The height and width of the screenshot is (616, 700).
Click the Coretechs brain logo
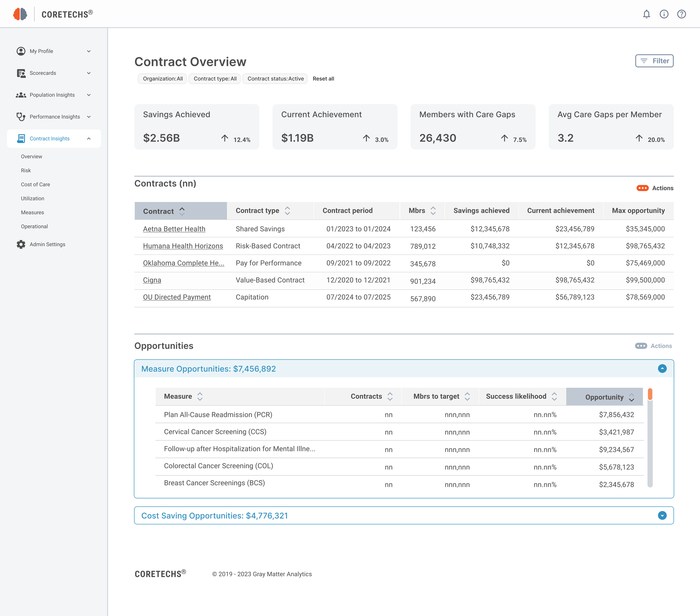20,14
